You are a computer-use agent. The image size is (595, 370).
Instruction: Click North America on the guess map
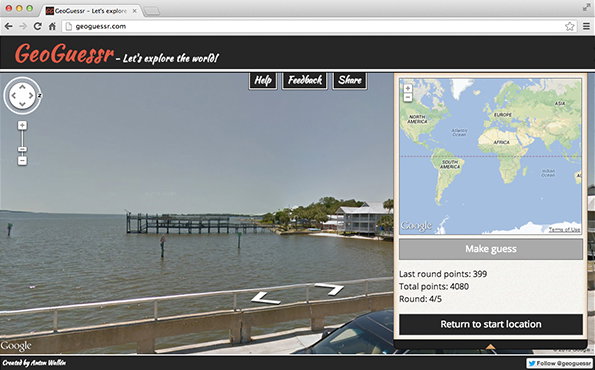click(x=417, y=119)
